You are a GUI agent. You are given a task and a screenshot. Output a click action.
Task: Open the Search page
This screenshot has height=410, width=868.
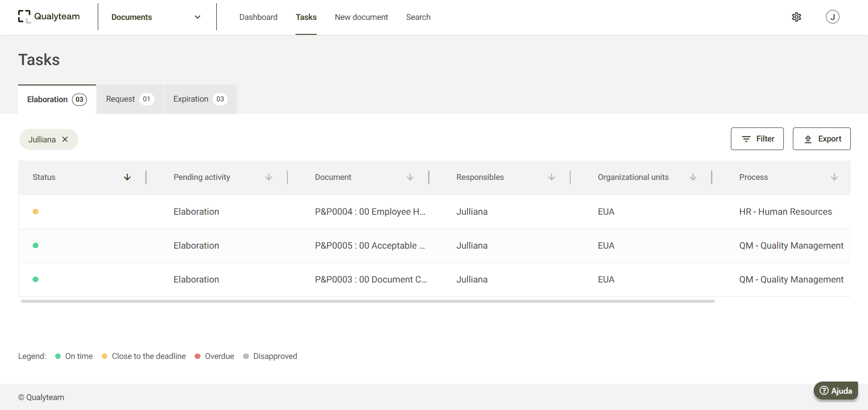tap(418, 17)
